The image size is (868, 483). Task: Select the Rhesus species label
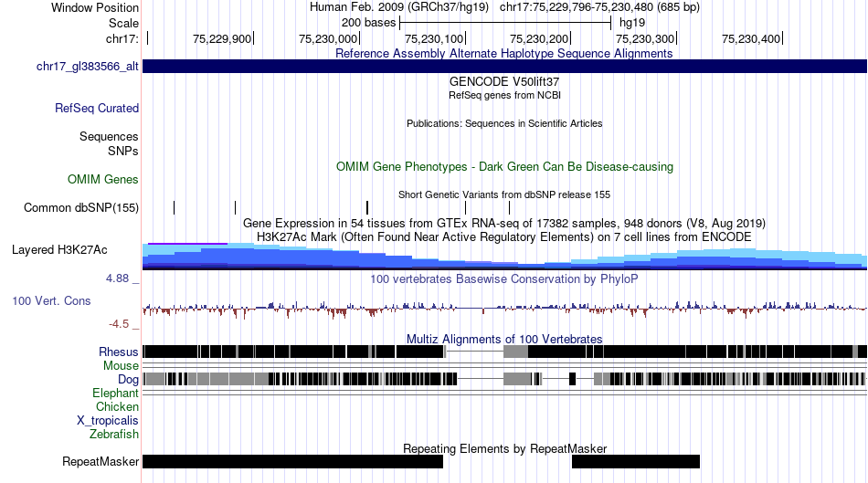coord(119,352)
